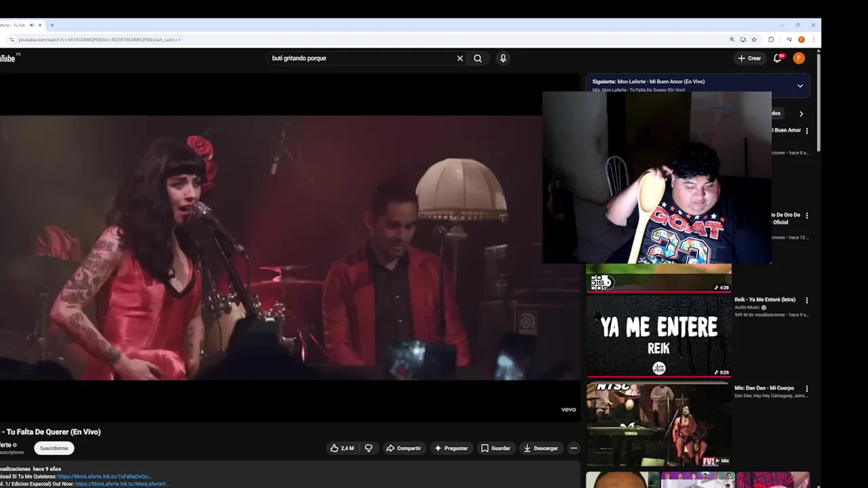Open the Ya Me Entere Reik thumbnail

click(658, 335)
